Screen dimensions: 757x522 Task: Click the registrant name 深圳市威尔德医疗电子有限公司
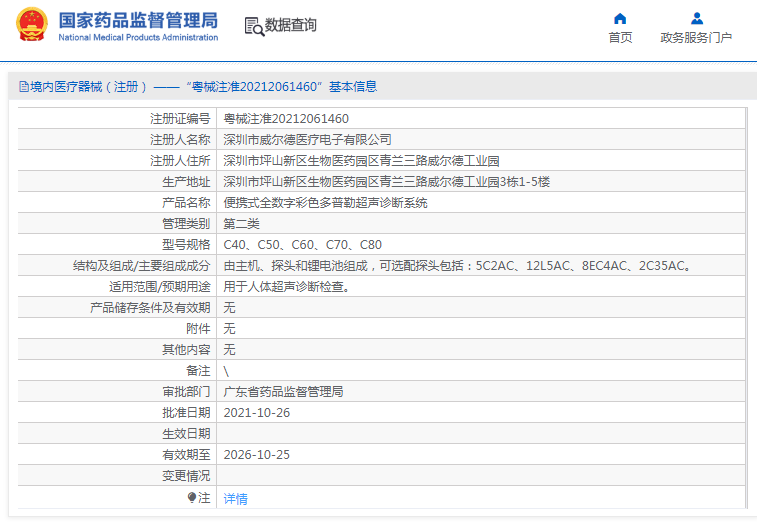307,140
